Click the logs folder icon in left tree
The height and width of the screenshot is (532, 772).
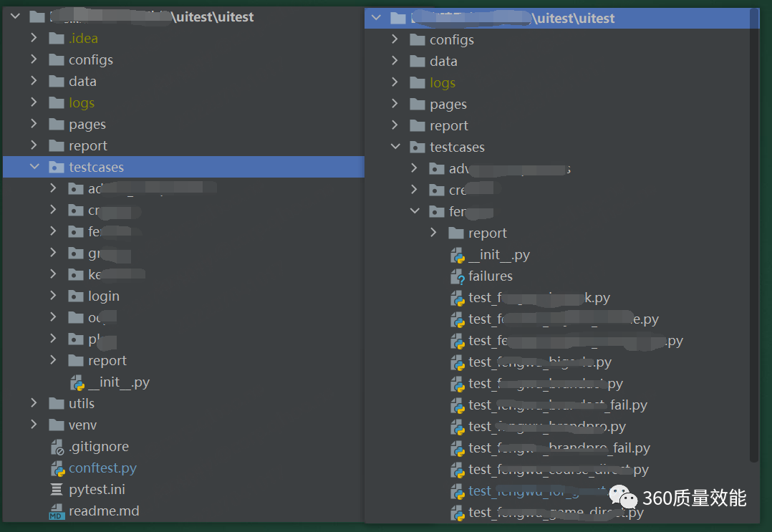(x=57, y=103)
